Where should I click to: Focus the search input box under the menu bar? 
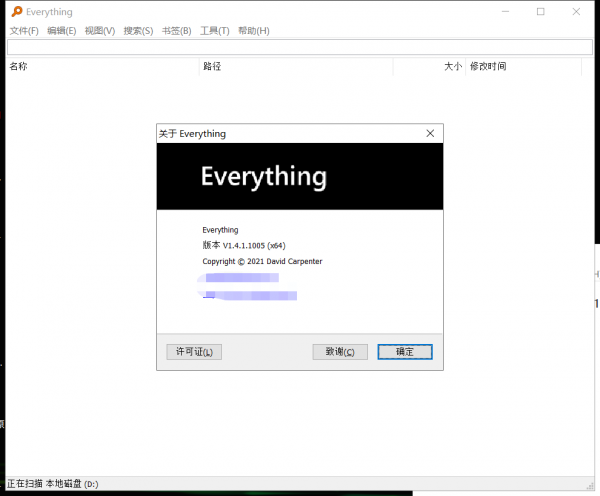pos(298,47)
